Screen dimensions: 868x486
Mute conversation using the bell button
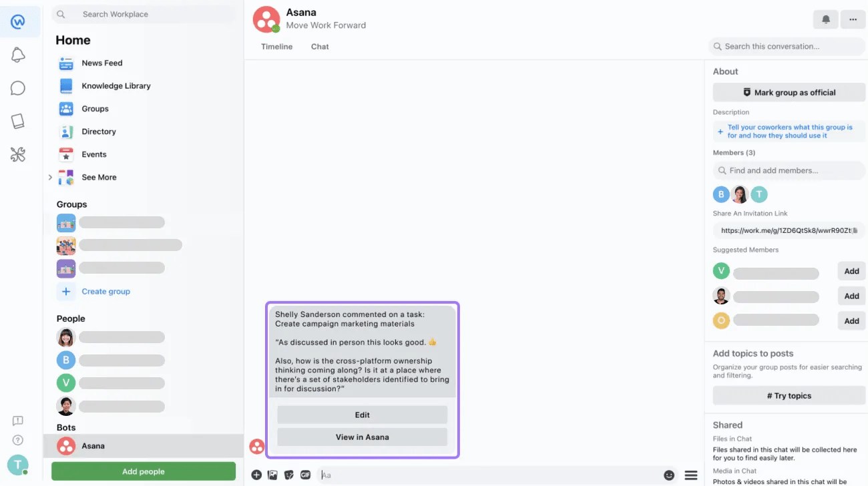click(x=825, y=19)
